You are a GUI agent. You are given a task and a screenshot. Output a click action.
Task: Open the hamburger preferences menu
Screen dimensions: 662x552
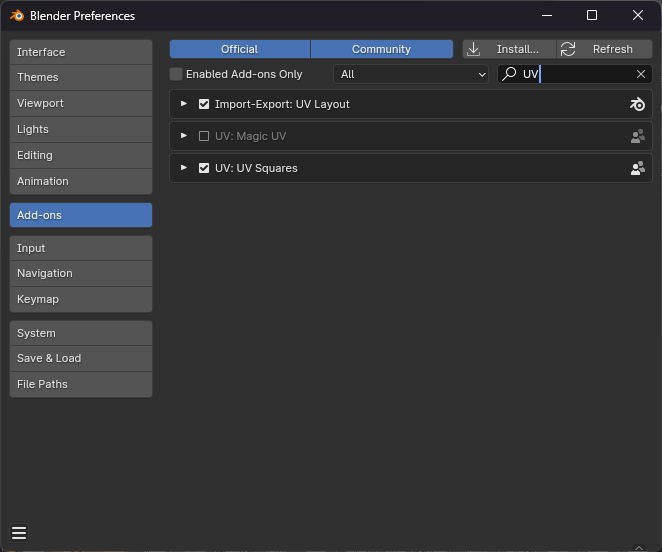tap(19, 533)
